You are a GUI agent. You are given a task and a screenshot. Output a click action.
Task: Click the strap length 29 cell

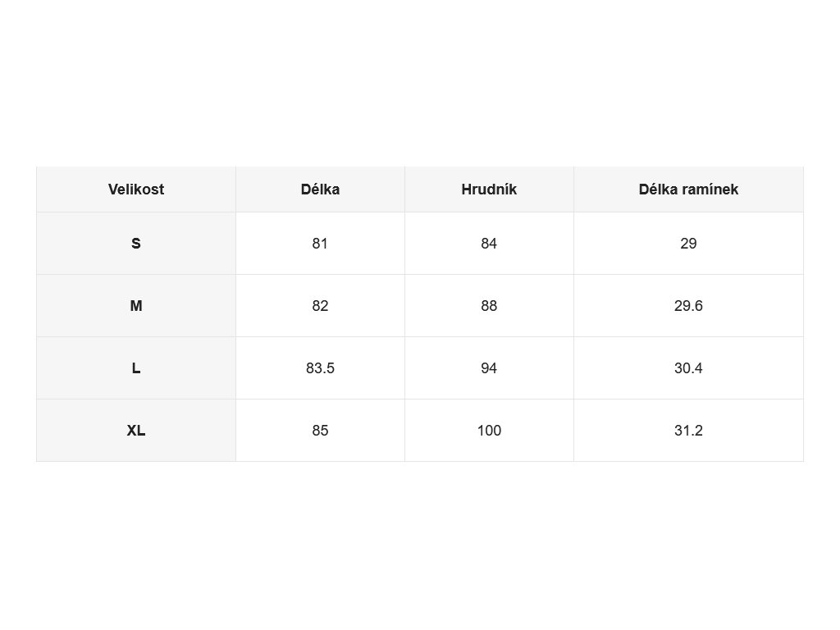click(x=688, y=243)
